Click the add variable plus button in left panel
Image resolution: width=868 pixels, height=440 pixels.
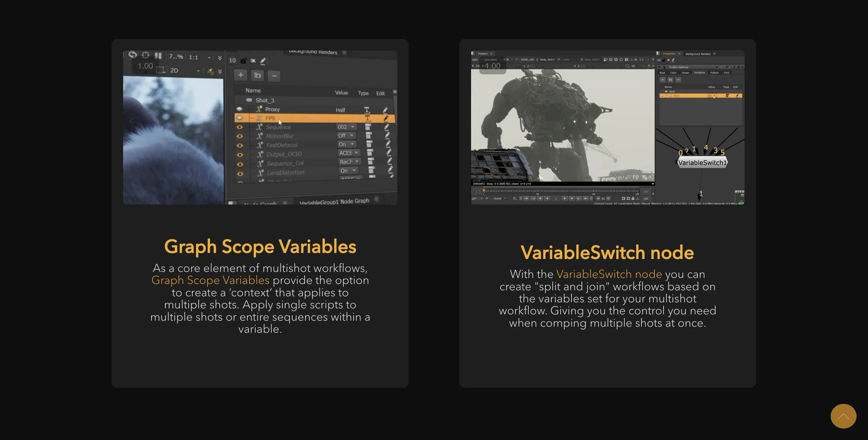click(x=241, y=75)
